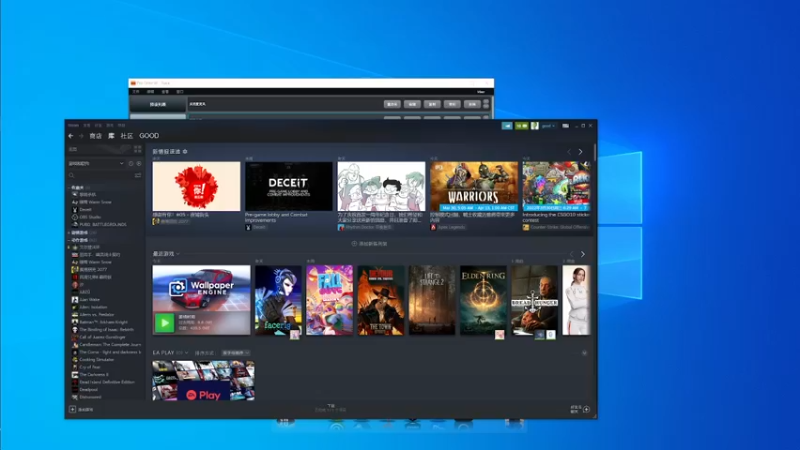Open the Elden Ring game cover
This screenshot has height=450, width=800.
coord(483,300)
